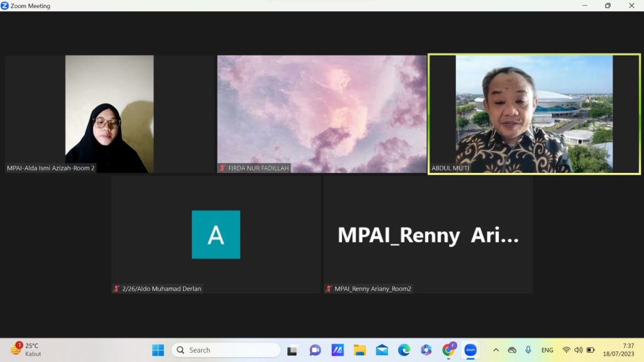
Task: Click the Task View icon in taskbar
Action: click(x=292, y=350)
